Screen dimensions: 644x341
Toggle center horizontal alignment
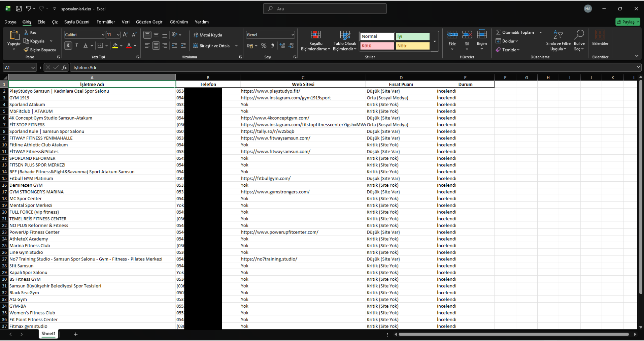pos(156,45)
